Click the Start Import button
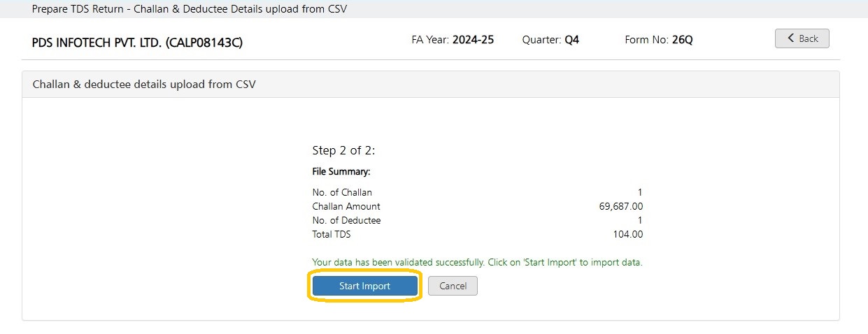The height and width of the screenshot is (334, 868). tap(364, 286)
